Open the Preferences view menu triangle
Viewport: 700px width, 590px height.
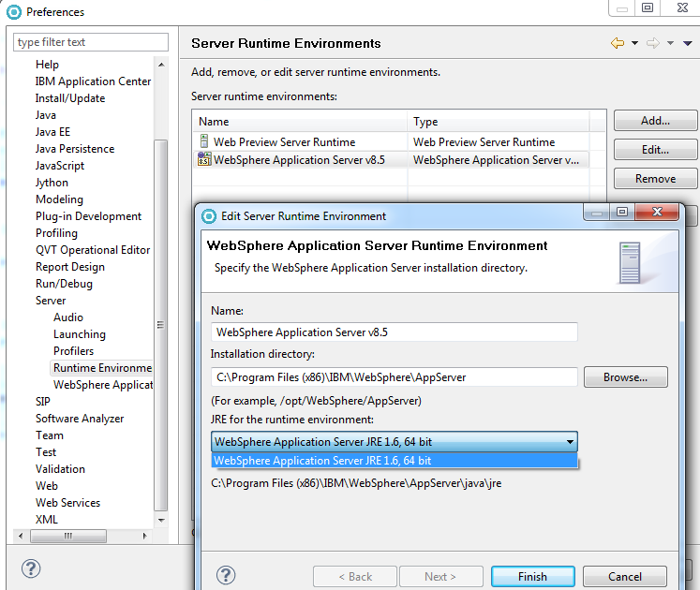coord(688,43)
